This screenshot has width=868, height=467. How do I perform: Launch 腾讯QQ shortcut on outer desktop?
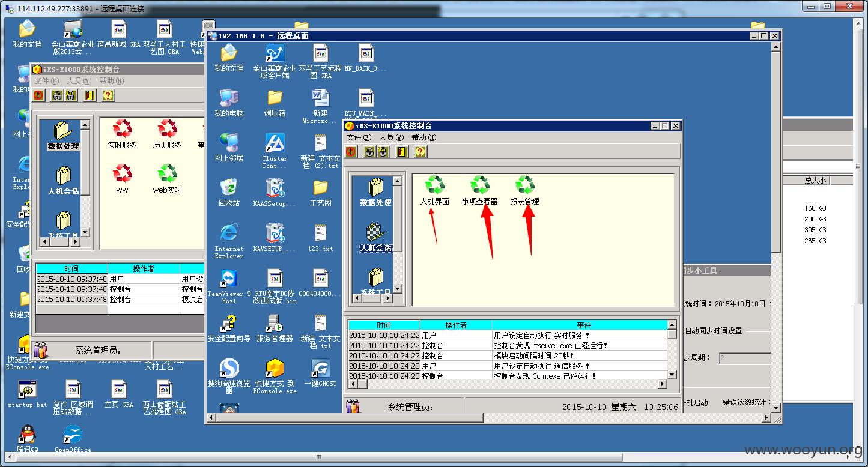coord(27,439)
